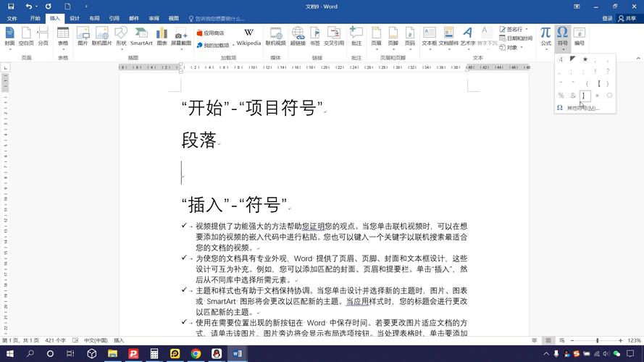
Task: Click the Tell me search box
Action: coord(217,19)
